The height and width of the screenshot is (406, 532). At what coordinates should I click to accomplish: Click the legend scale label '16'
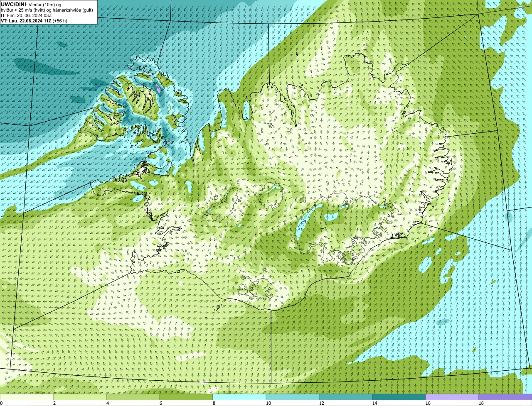click(x=428, y=403)
